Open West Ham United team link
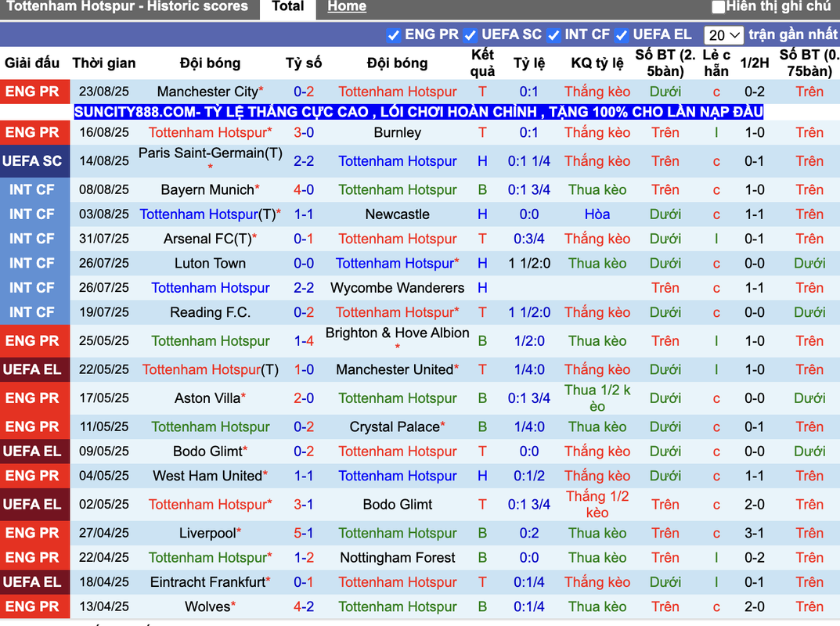The height and width of the screenshot is (626, 840). [x=207, y=476]
